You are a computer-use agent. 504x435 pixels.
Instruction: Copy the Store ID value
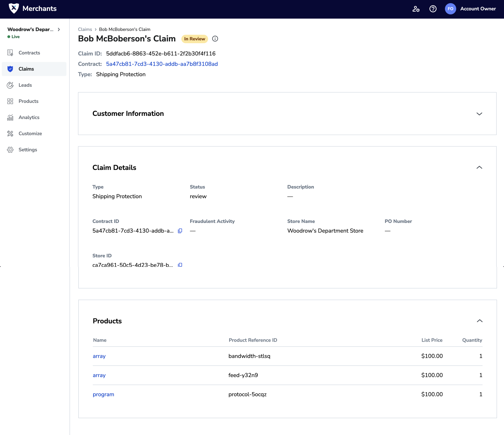(180, 265)
